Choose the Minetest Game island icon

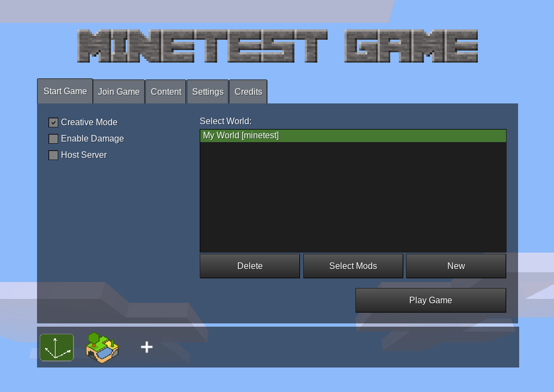click(102, 347)
